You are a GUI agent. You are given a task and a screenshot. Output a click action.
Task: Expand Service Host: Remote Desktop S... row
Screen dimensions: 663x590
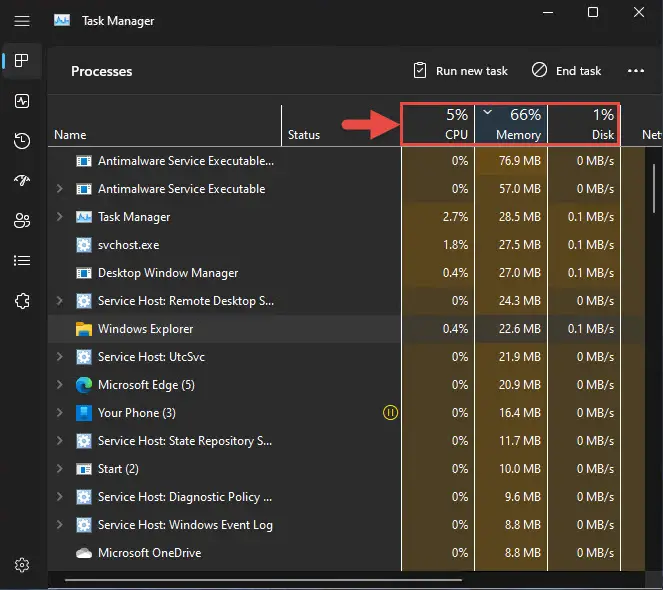[x=60, y=301]
